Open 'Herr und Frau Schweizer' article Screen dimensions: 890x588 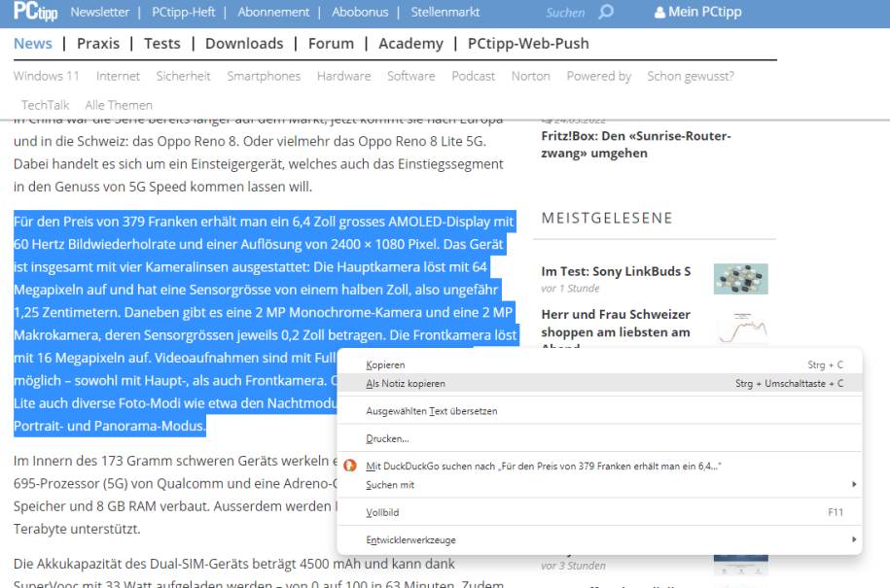pyautogui.click(x=616, y=324)
